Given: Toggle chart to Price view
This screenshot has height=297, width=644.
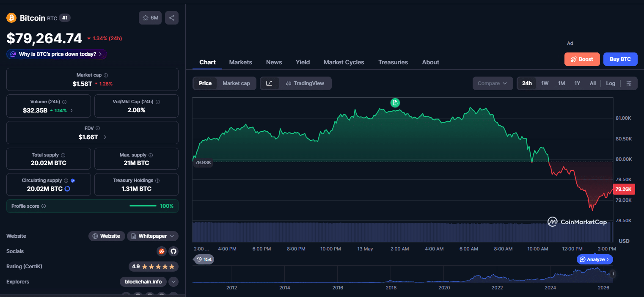Looking at the screenshot, I should point(205,83).
